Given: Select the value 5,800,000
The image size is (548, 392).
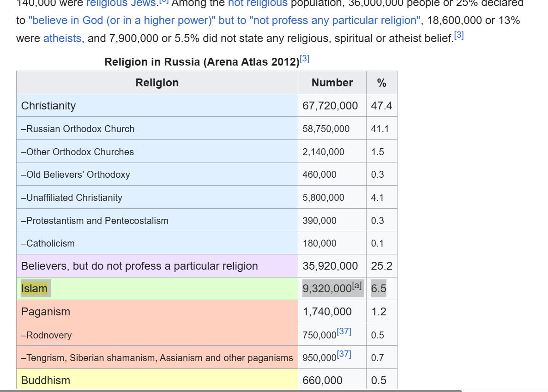Looking at the screenshot, I should [323, 198].
